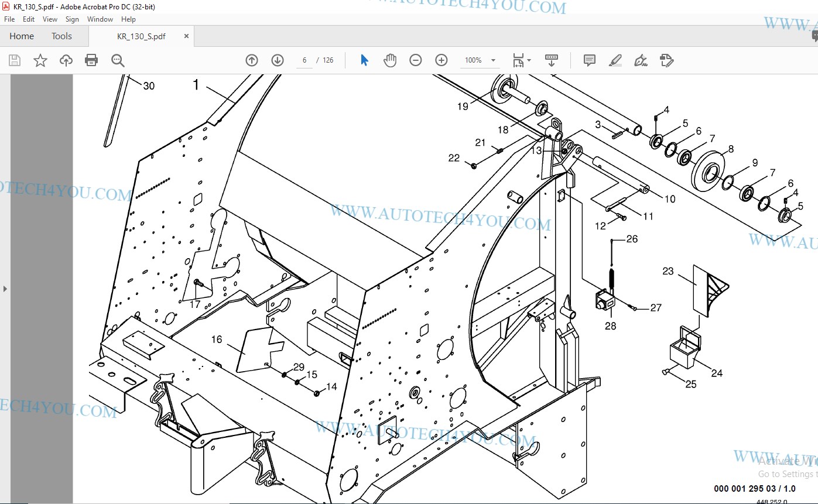Toggle the hand pan tool
This screenshot has width=818, height=504.
(390, 60)
